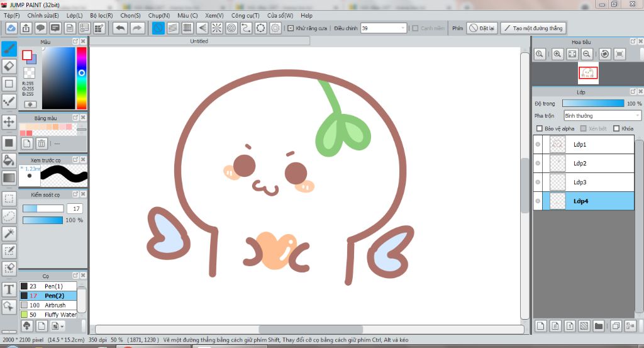Toggle visibility of layer Lớp2

pos(538,163)
